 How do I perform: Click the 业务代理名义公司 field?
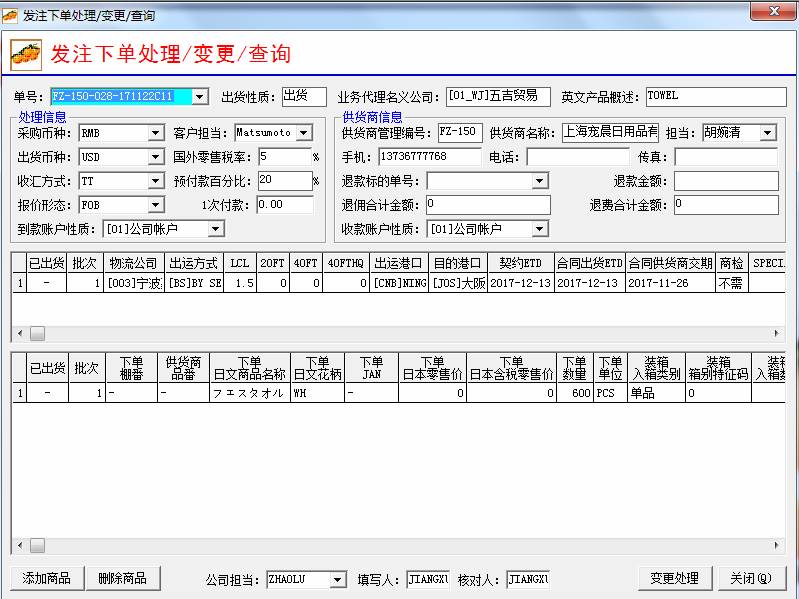point(498,96)
